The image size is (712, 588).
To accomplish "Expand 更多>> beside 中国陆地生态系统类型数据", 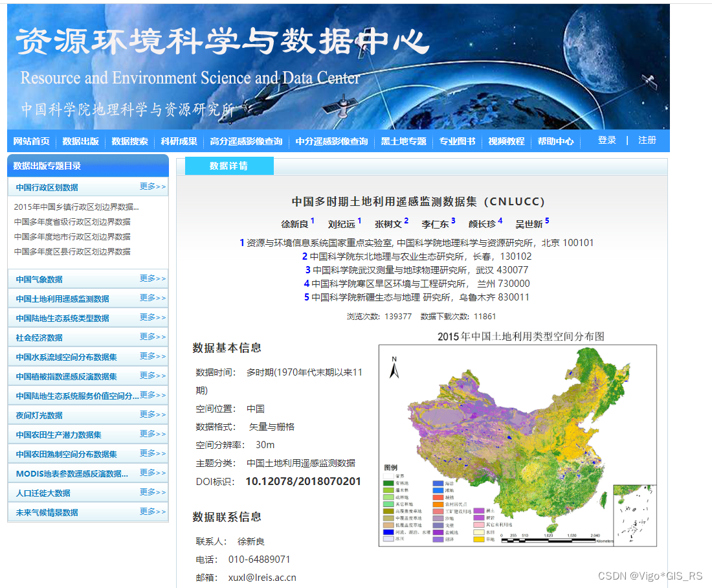I will click(153, 317).
